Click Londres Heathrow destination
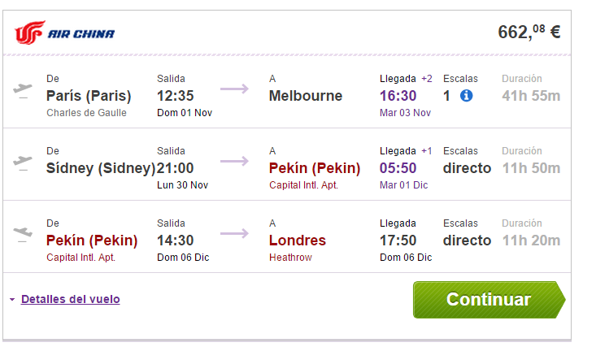Screen dimensions: 596x364 (x=298, y=247)
